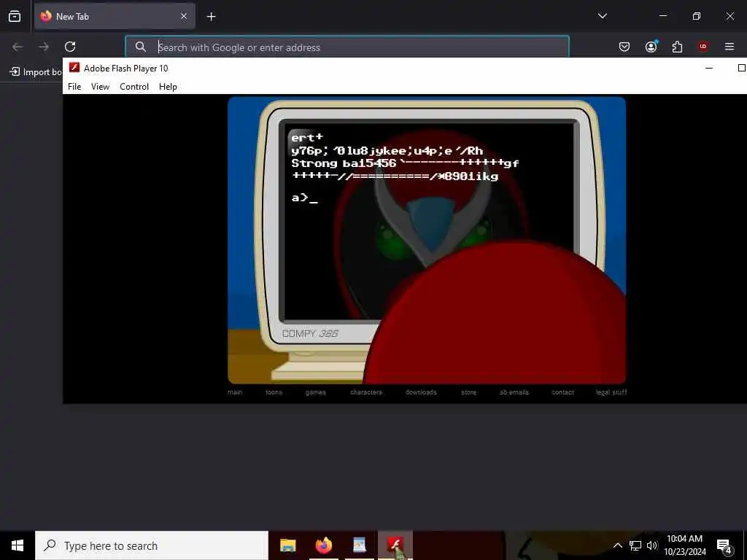Image resolution: width=747 pixels, height=560 pixels.
Task: Click the Import bookmarks toolbar button
Action: (36, 72)
